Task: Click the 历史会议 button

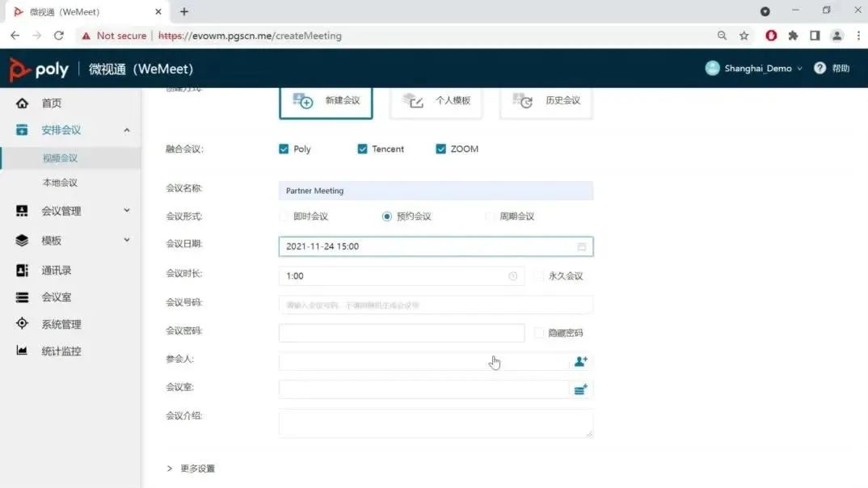Action: click(x=546, y=101)
